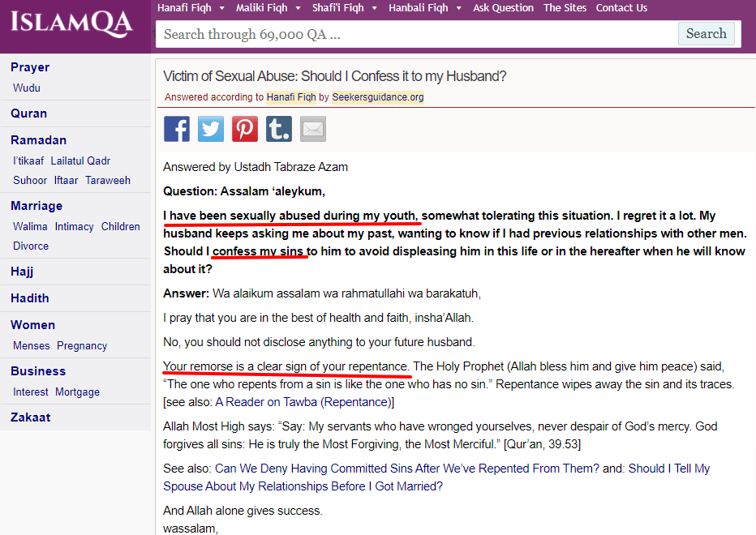Go to Ask Question page
This screenshot has height=535, width=756.
503,8
